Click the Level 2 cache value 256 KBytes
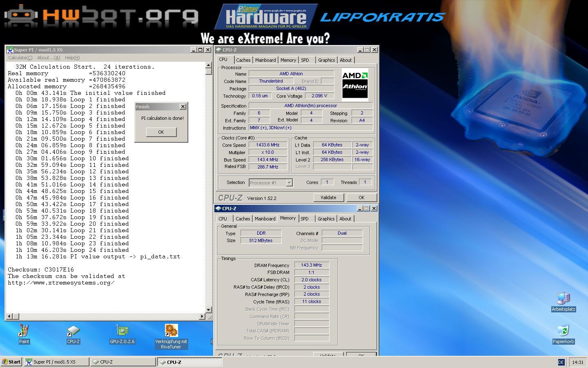The width and height of the screenshot is (588, 368). (x=332, y=160)
